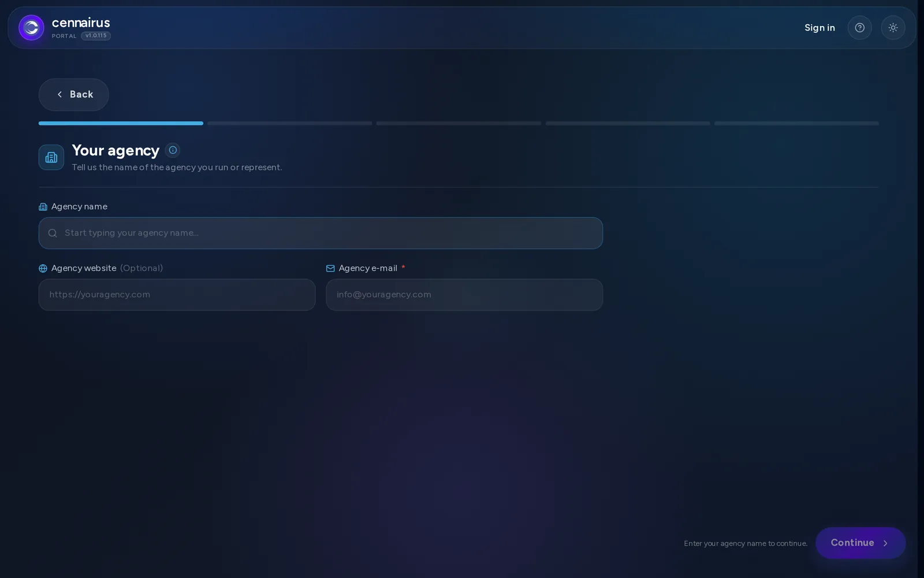Image resolution: width=924 pixels, height=578 pixels.
Task: Open the help question-mark icon
Action: (859, 28)
